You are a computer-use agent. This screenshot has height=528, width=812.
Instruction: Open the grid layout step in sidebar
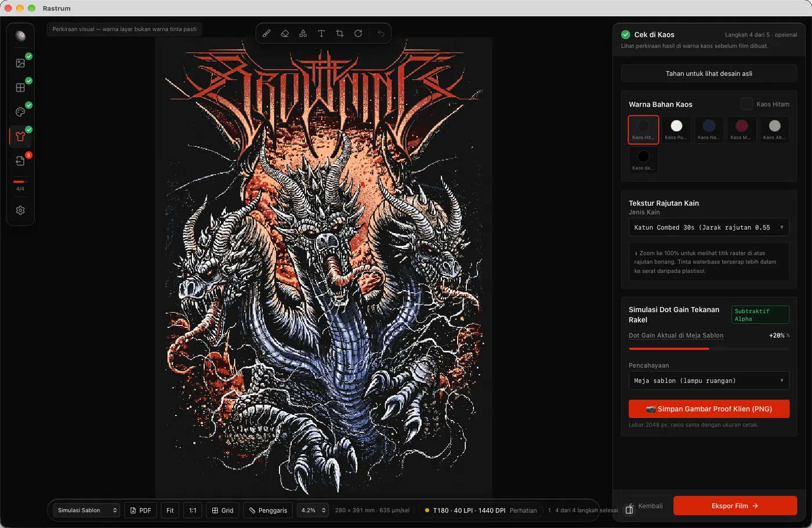point(20,88)
